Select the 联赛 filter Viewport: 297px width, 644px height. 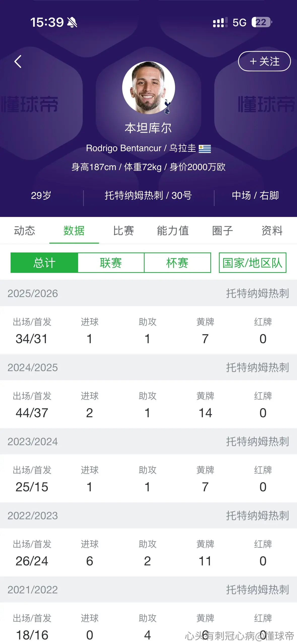click(x=111, y=263)
